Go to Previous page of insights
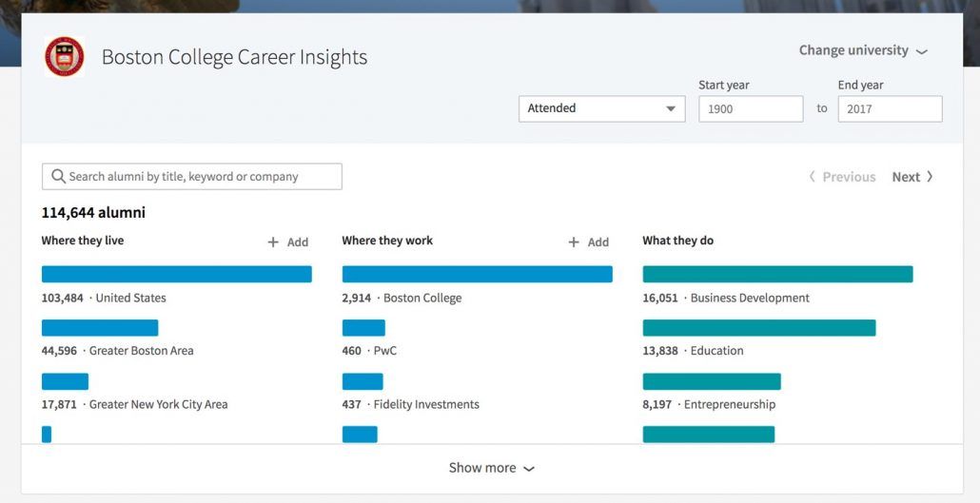Viewport: 980px width, 503px height. [842, 177]
